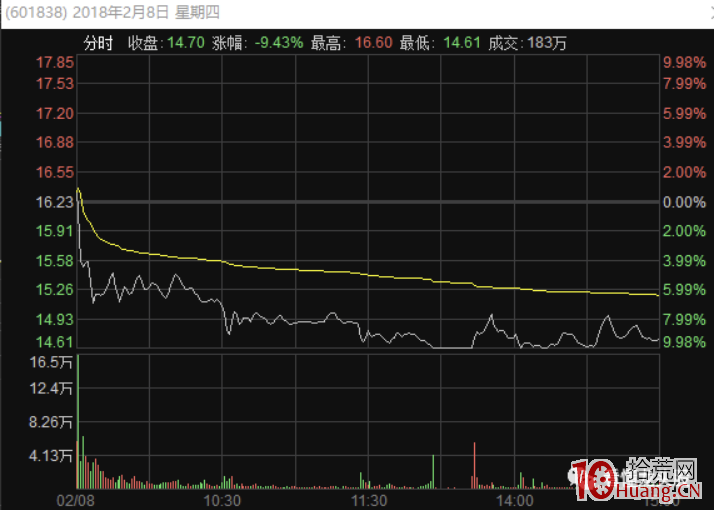Click price axis label 17.20
The height and width of the screenshot is (510, 714).
click(x=55, y=113)
